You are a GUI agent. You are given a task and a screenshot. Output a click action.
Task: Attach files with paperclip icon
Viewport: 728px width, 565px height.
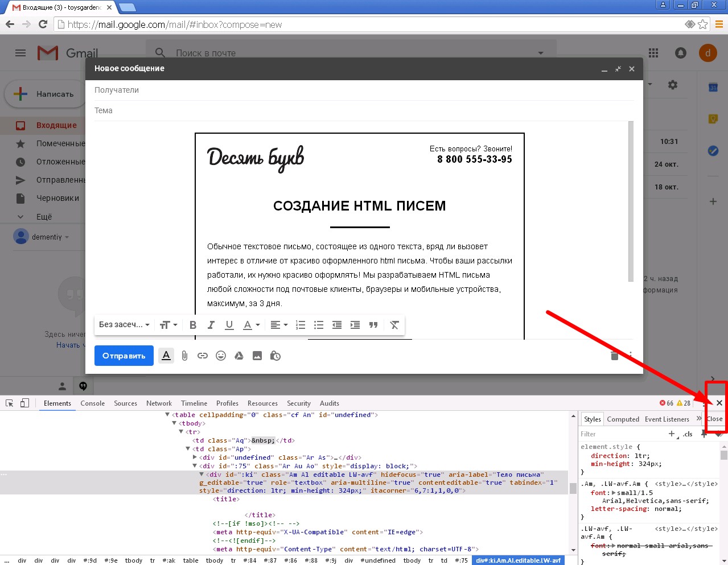pyautogui.click(x=184, y=356)
